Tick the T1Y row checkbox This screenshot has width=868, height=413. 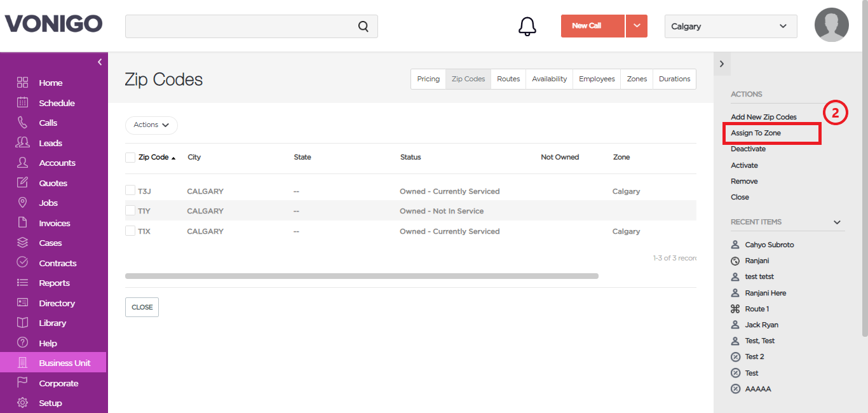[130, 210]
